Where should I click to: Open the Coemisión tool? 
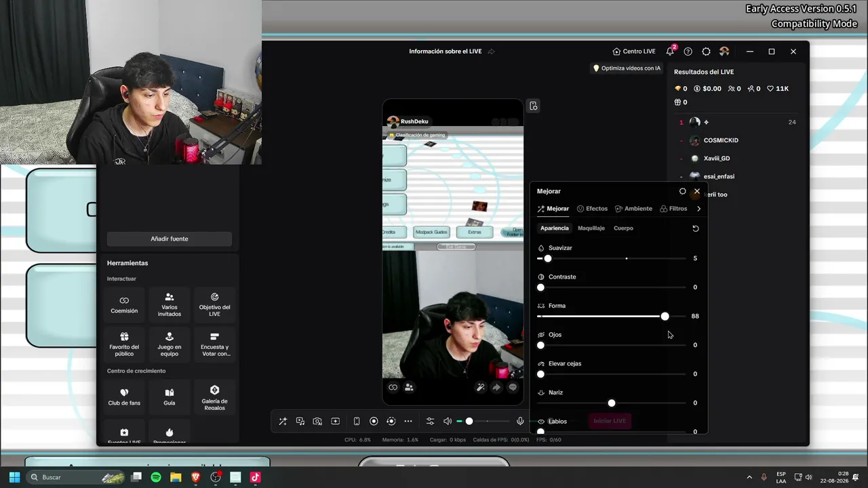124,305
